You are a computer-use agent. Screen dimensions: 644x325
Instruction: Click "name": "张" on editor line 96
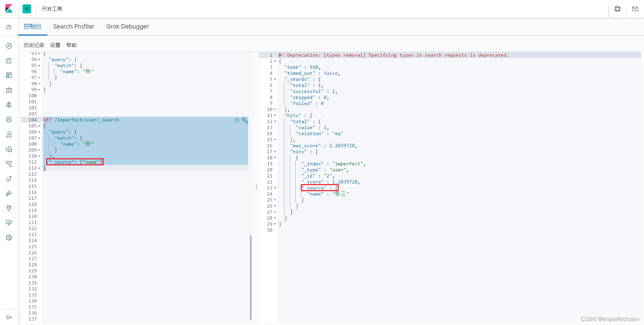coord(77,72)
